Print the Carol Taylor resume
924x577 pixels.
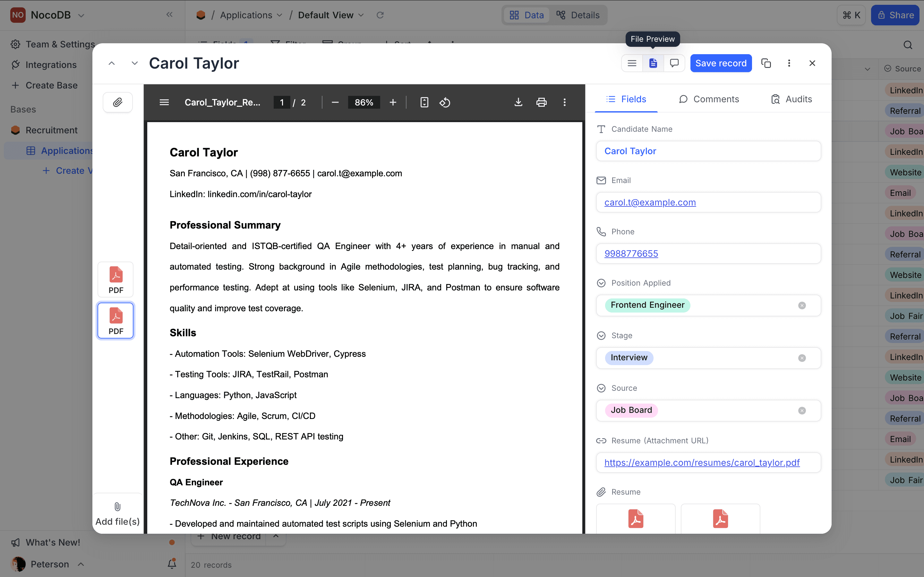[542, 102]
